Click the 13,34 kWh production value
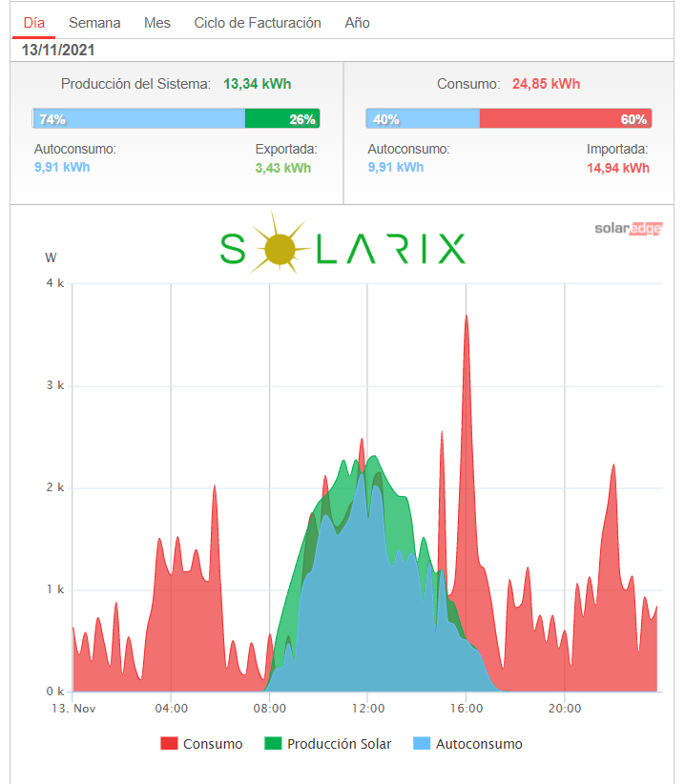The image size is (685, 784). [257, 84]
